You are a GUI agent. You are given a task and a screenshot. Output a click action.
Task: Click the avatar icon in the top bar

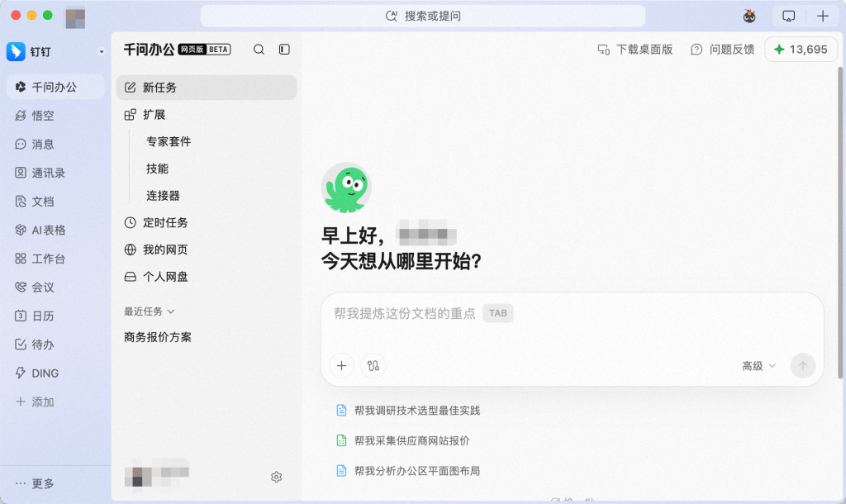[x=749, y=17]
